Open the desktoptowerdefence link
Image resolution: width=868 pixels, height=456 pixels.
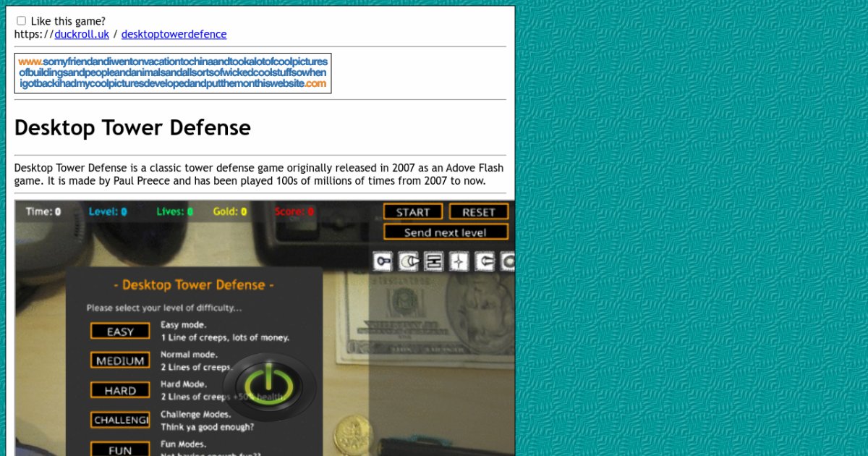click(x=174, y=34)
